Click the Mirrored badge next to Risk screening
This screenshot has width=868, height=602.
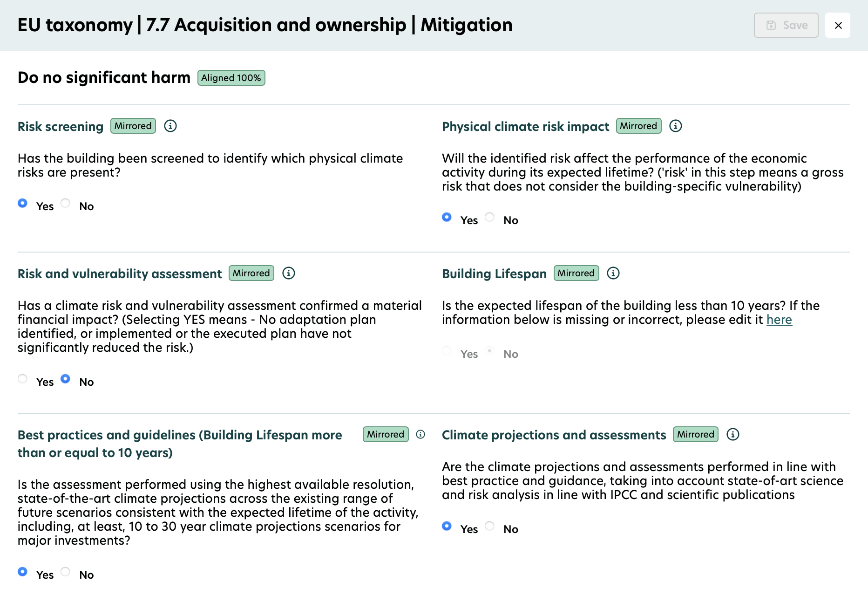click(133, 125)
